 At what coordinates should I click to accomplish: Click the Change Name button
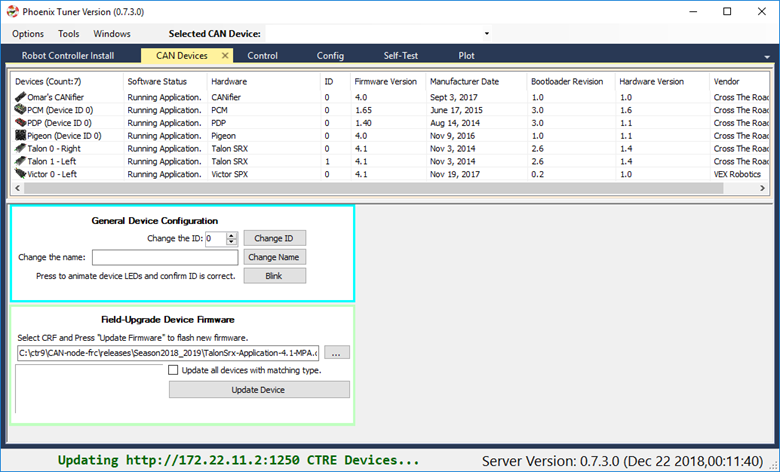click(275, 257)
